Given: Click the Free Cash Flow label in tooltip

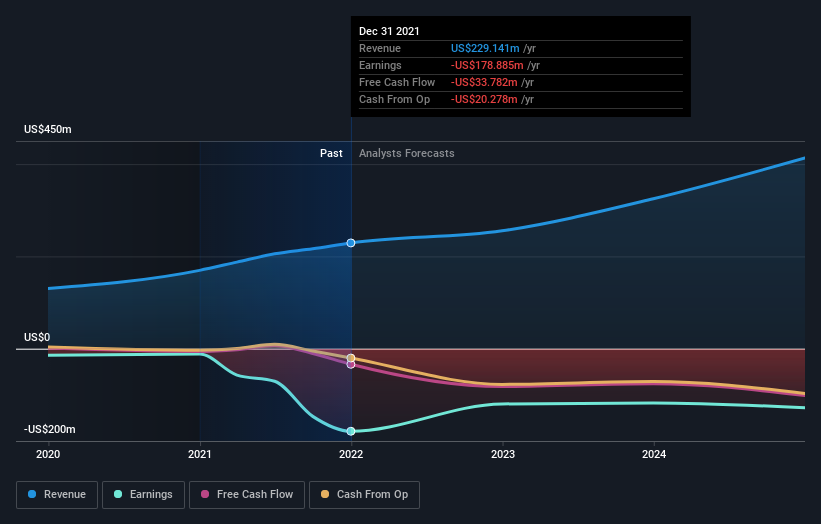Looking at the screenshot, I should pos(397,82).
